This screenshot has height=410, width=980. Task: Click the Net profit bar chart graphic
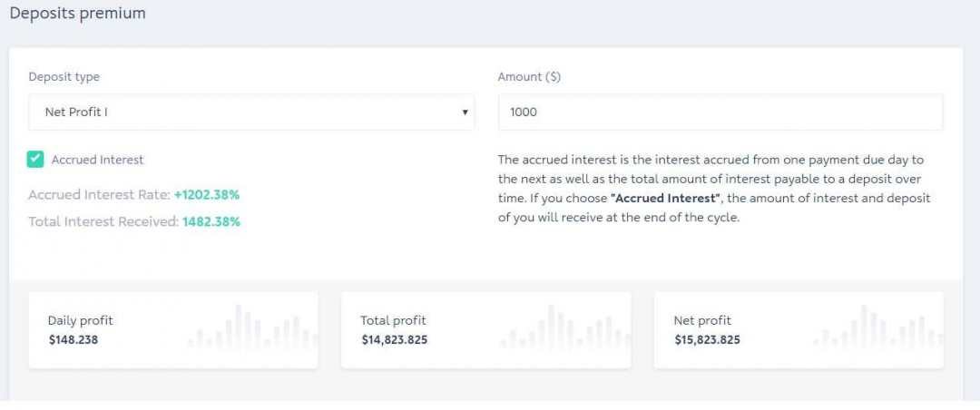click(877, 327)
